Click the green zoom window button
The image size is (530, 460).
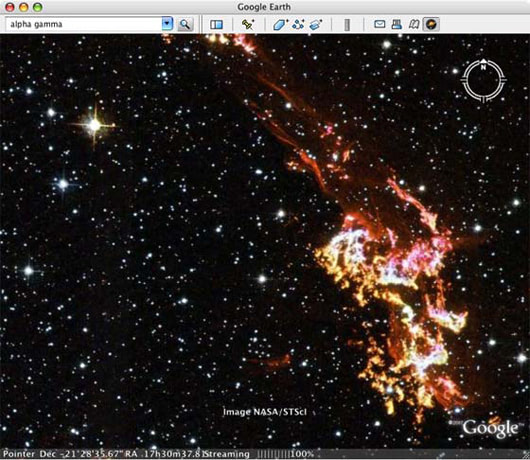38,7
